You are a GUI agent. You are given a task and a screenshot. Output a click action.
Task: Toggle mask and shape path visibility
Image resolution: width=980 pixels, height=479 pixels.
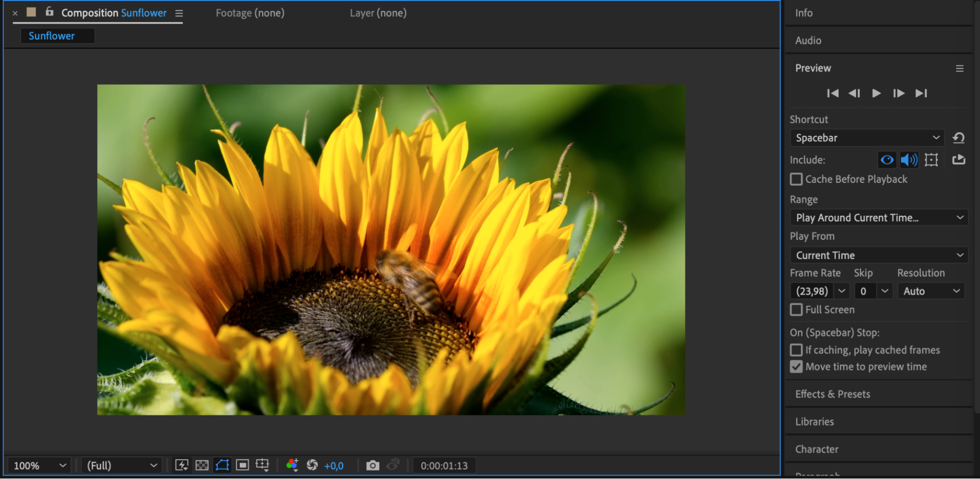[x=222, y=465]
